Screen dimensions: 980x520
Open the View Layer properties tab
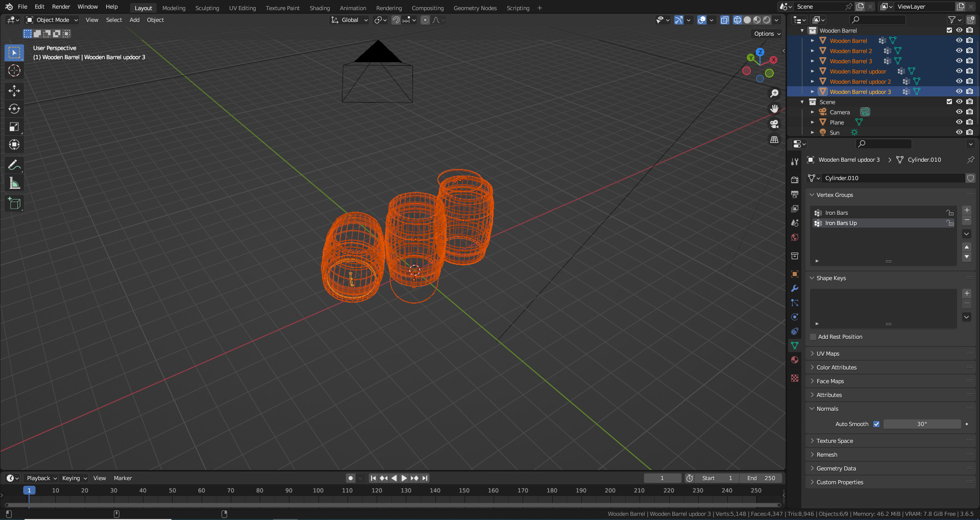(795, 209)
